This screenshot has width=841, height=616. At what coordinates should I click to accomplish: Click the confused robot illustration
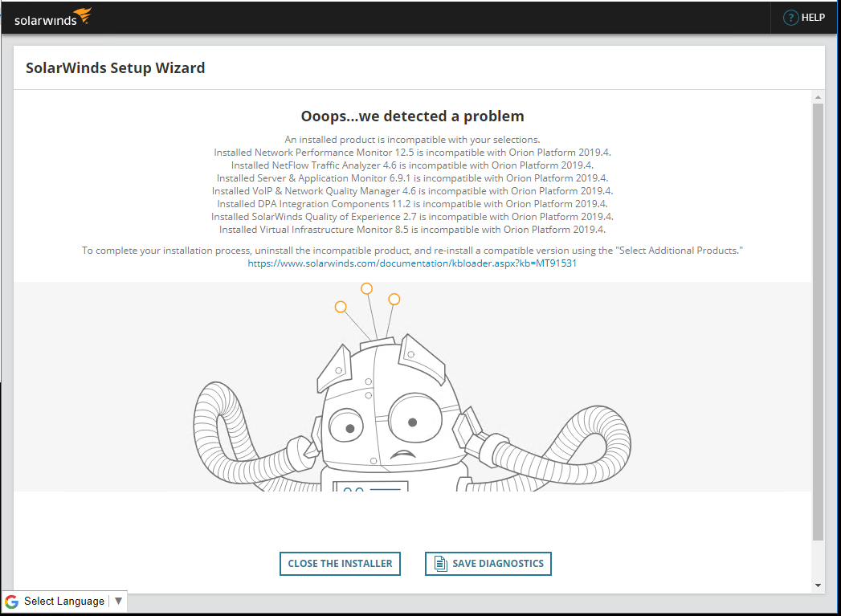tap(412, 387)
